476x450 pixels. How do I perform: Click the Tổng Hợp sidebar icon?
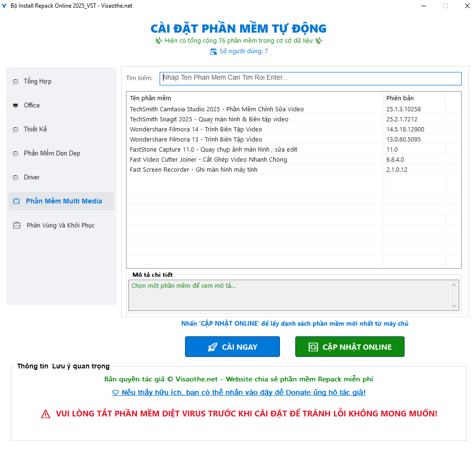[x=15, y=82]
